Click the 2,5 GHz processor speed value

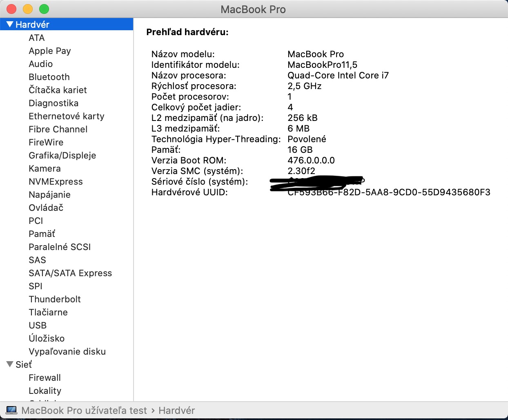pyautogui.click(x=305, y=86)
